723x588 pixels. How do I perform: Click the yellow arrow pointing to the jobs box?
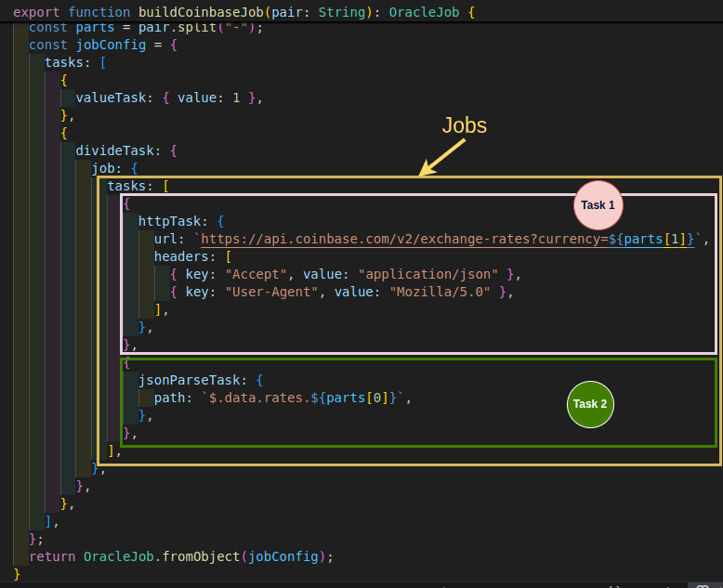pos(440,157)
